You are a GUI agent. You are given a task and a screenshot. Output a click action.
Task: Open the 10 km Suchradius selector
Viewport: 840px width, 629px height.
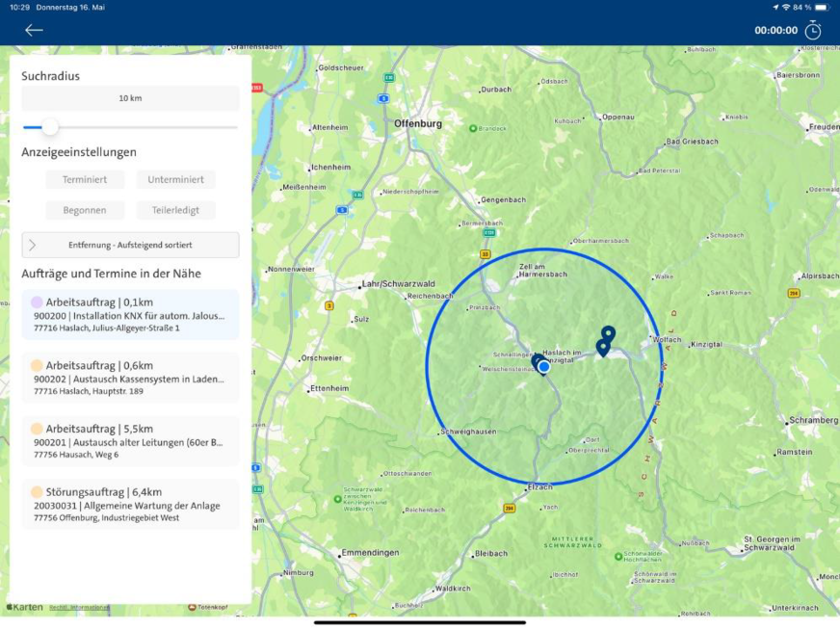130,97
